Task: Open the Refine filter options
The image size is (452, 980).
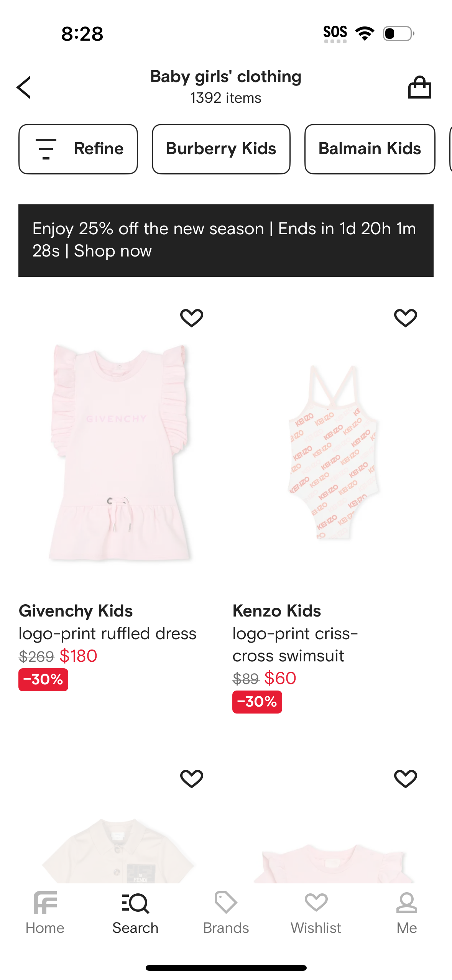Action: pyautogui.click(x=78, y=149)
